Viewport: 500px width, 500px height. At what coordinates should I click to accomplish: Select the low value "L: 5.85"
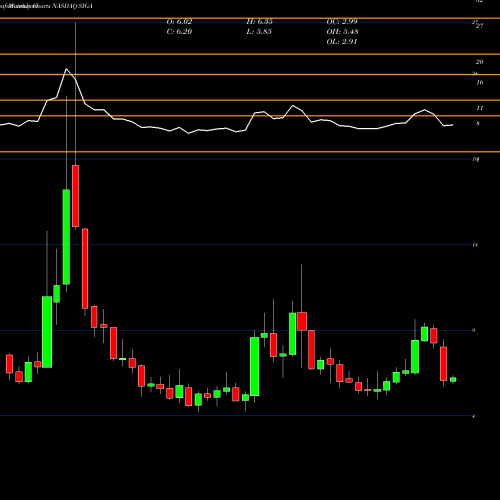click(x=259, y=32)
